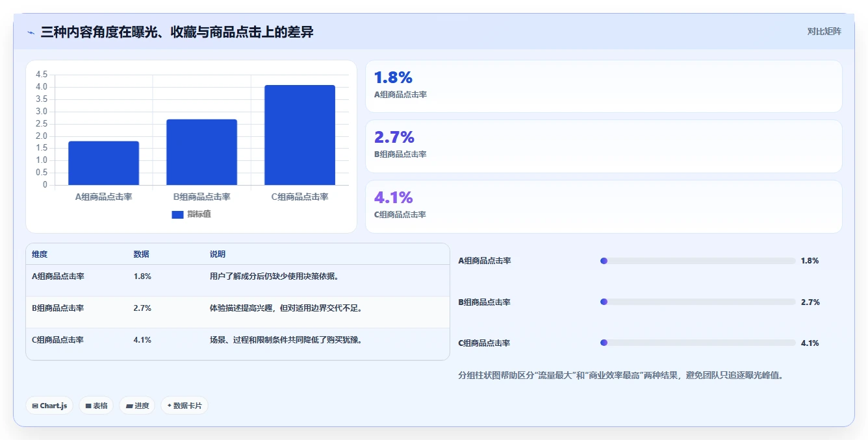This screenshot has height=440, width=868.
Task: Select table row cell C组商品点击率
Action: point(58,339)
